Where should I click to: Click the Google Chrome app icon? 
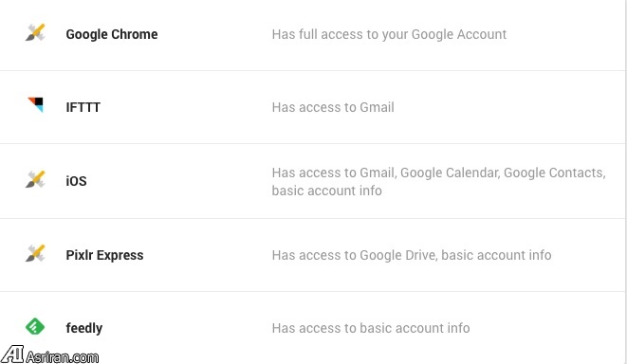pos(35,33)
